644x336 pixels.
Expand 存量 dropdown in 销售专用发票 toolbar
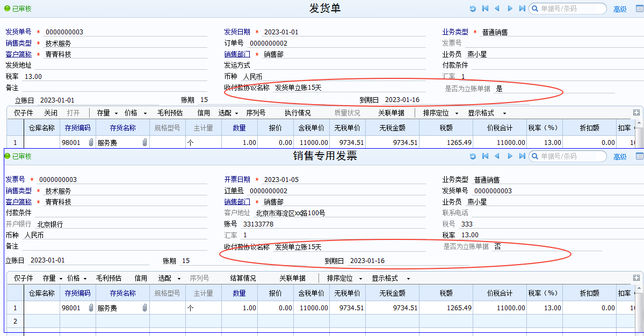pos(61,279)
